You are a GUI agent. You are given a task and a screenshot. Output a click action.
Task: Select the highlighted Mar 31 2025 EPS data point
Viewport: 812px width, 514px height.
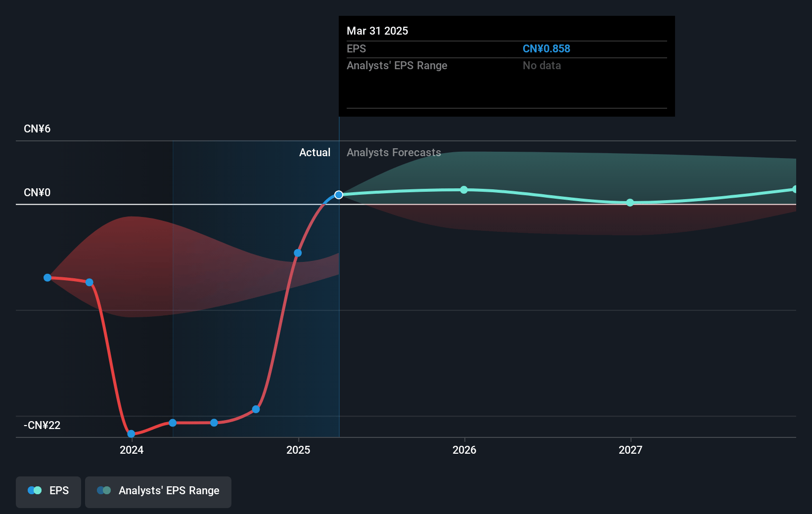(339, 195)
